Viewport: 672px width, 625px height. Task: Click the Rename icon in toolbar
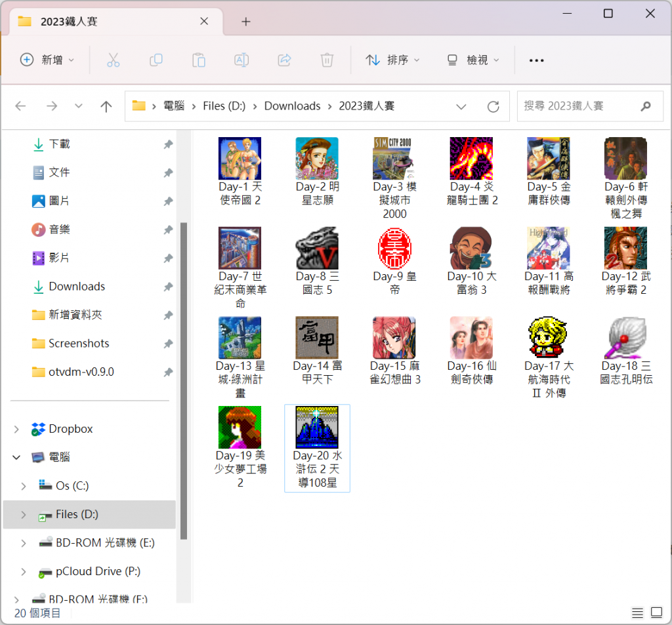(241, 60)
